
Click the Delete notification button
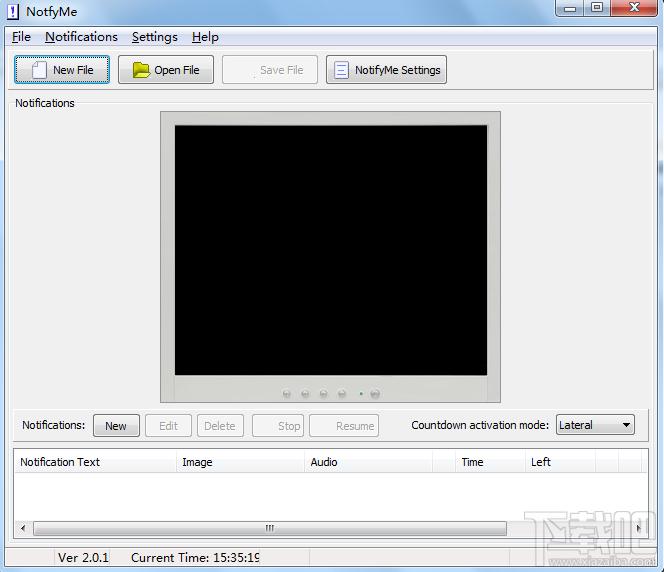point(220,426)
